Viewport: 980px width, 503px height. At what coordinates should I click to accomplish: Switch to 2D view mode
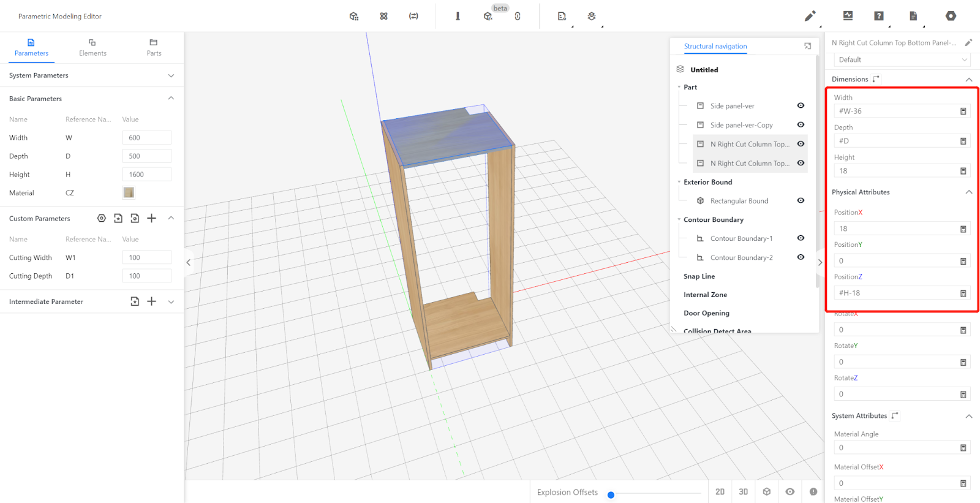(720, 492)
